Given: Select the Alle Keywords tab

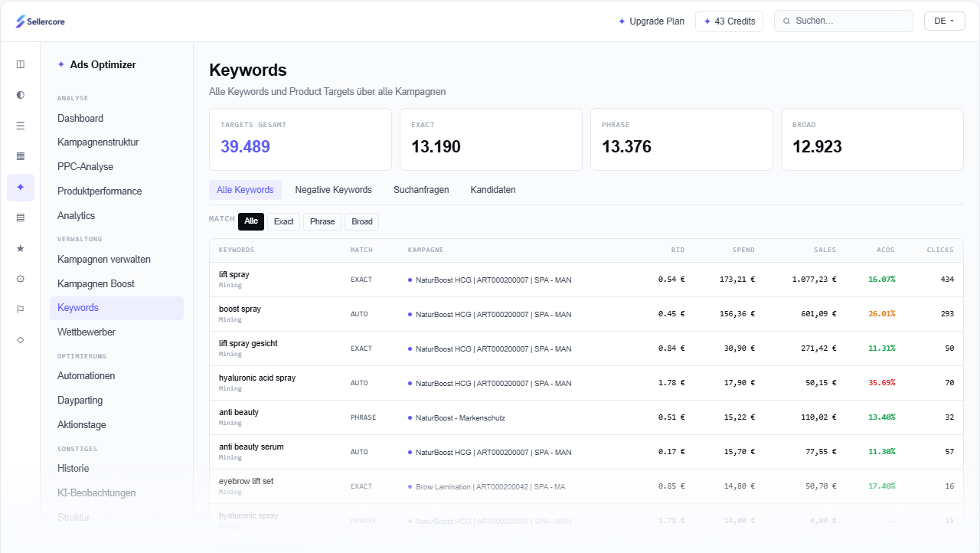Looking at the screenshot, I should pos(245,190).
